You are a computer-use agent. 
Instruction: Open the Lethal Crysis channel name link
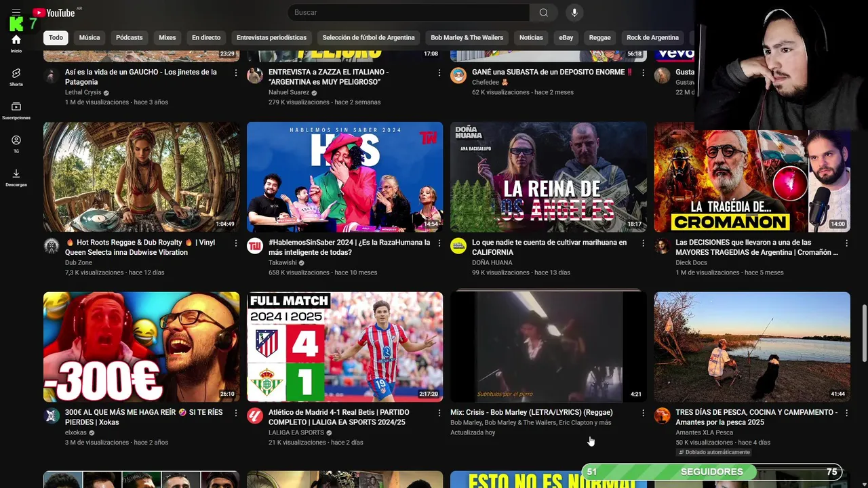coord(83,92)
